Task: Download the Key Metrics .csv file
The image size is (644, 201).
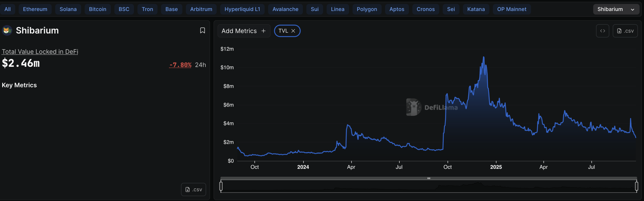Action: point(193,189)
